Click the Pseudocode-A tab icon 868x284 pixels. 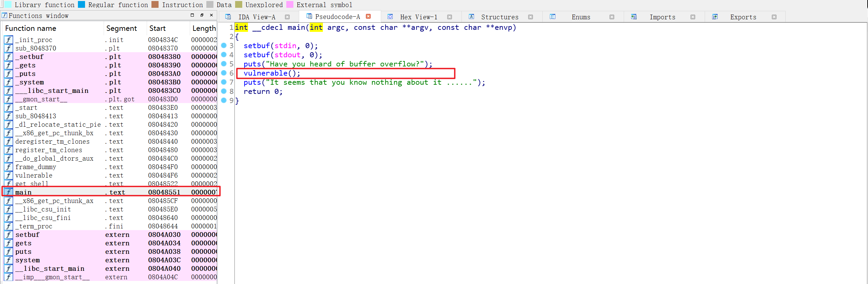click(309, 16)
